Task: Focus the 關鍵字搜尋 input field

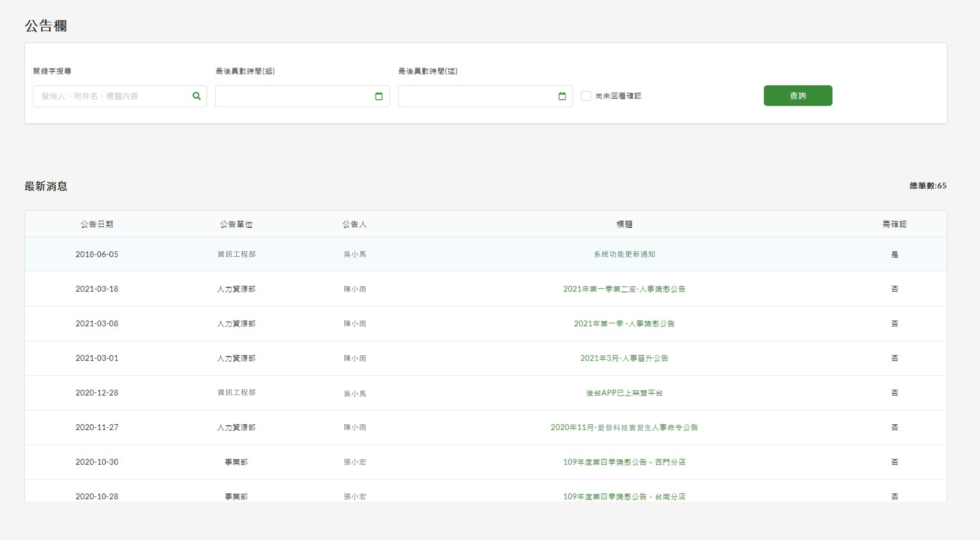Action: click(x=120, y=96)
